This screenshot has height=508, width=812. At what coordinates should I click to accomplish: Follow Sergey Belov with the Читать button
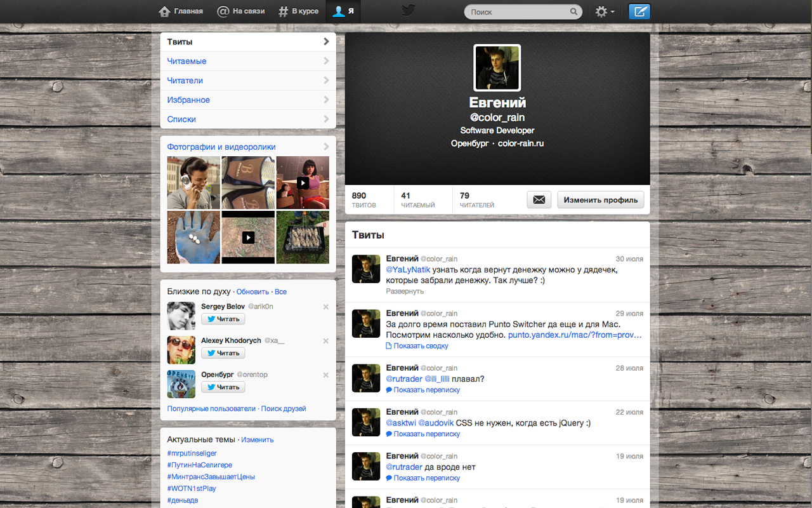(223, 319)
